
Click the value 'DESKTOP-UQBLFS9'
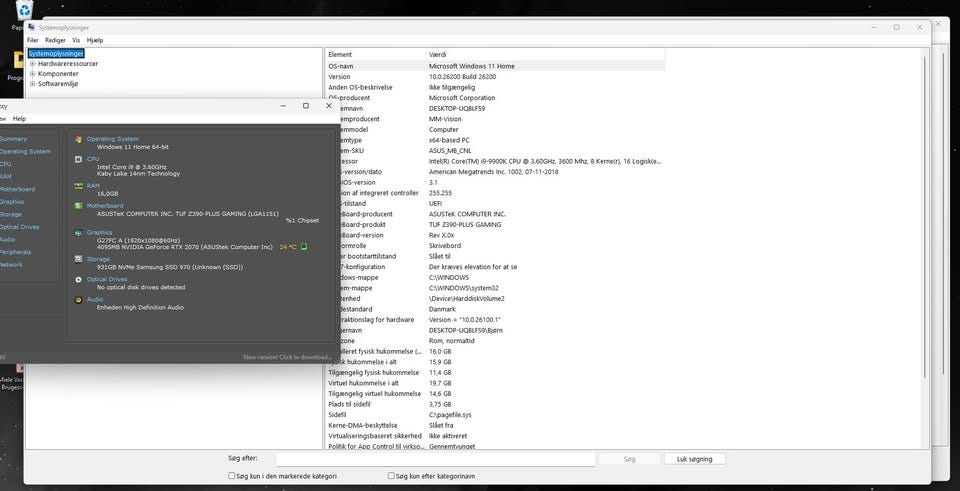(457, 108)
